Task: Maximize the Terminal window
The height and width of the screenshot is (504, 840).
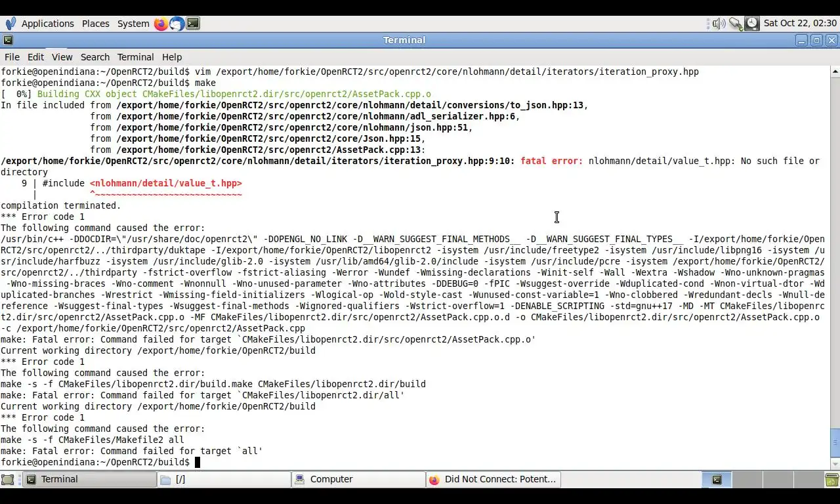Action: click(816, 41)
